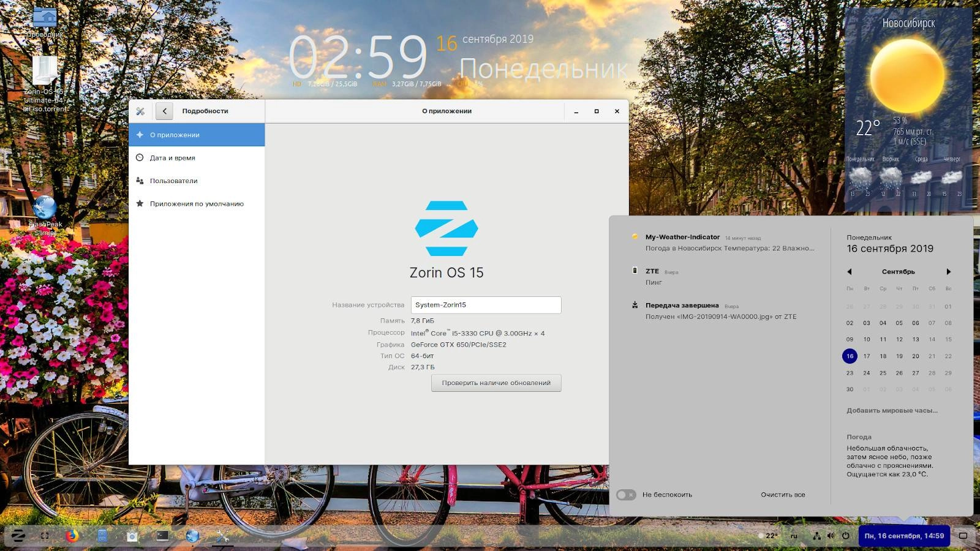Select day 16 in the calendar
This screenshot has width=980, height=551.
click(x=850, y=356)
